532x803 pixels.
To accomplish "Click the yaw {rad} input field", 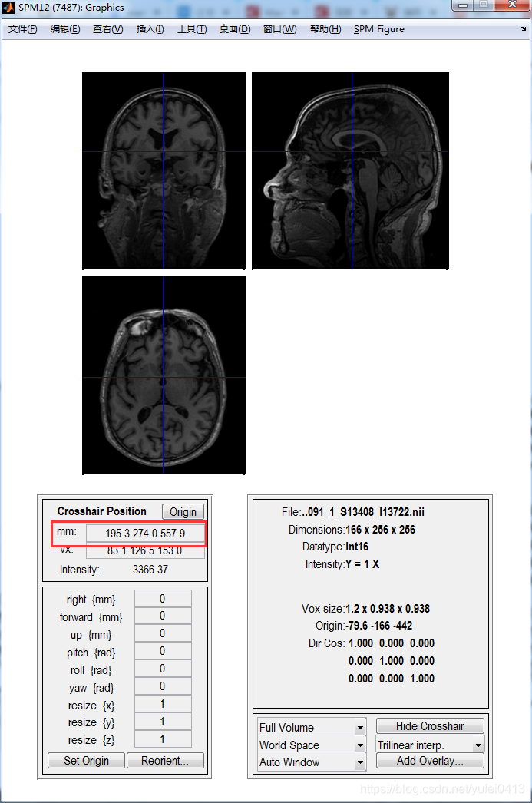I will tap(163, 686).
